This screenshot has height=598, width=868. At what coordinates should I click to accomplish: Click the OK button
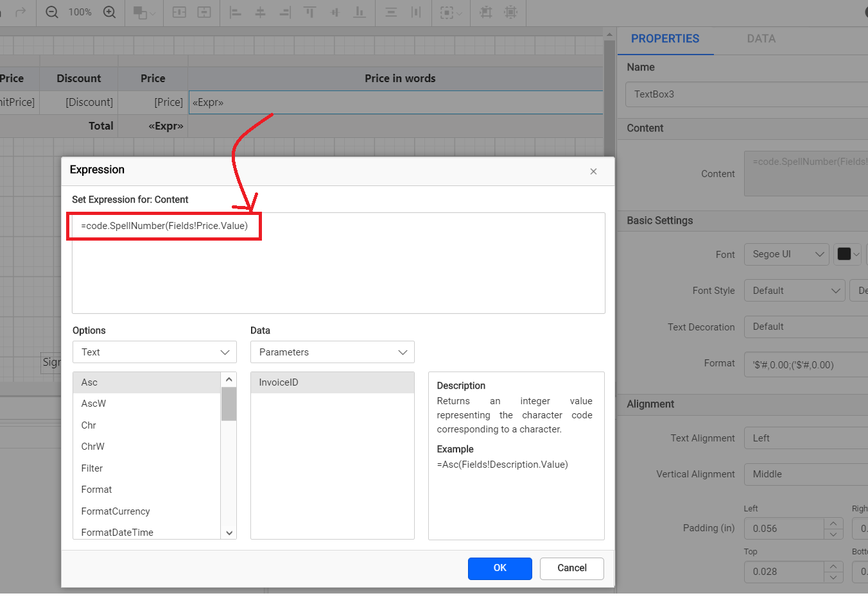(x=499, y=568)
